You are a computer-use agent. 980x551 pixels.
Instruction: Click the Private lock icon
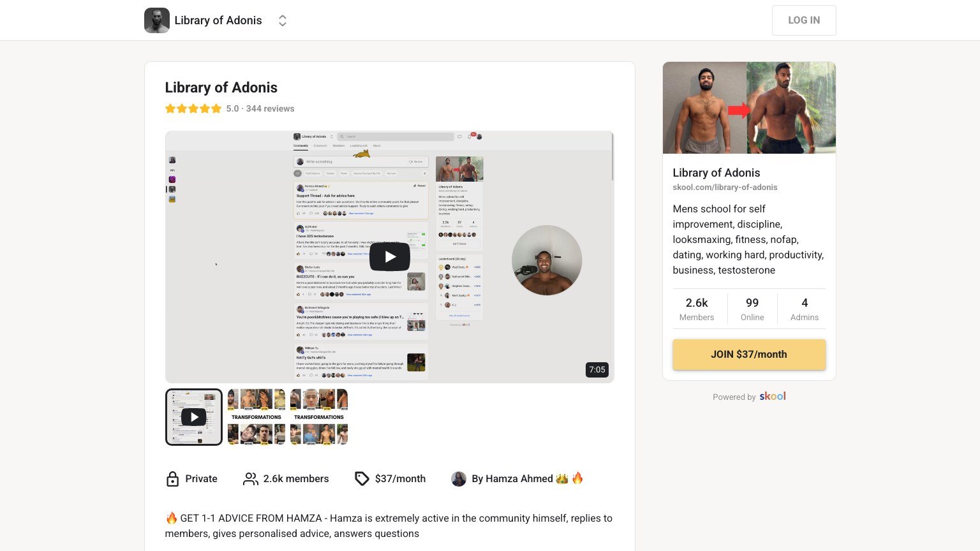tap(172, 479)
